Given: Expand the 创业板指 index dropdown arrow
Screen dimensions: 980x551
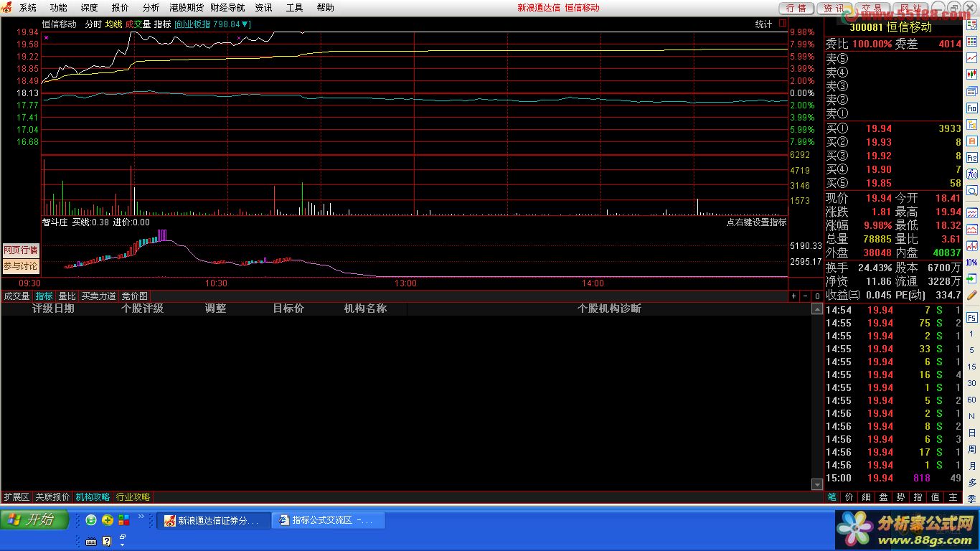Looking at the screenshot, I should 244,24.
